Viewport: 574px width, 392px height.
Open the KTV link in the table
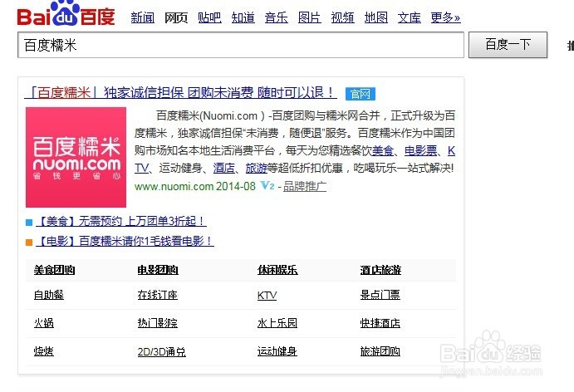(x=267, y=296)
